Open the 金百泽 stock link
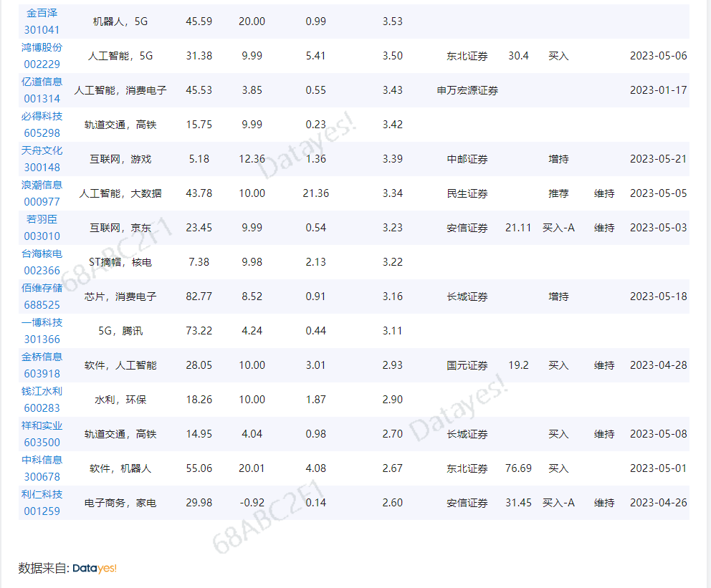Image resolution: width=711 pixels, height=588 pixels. (42, 13)
